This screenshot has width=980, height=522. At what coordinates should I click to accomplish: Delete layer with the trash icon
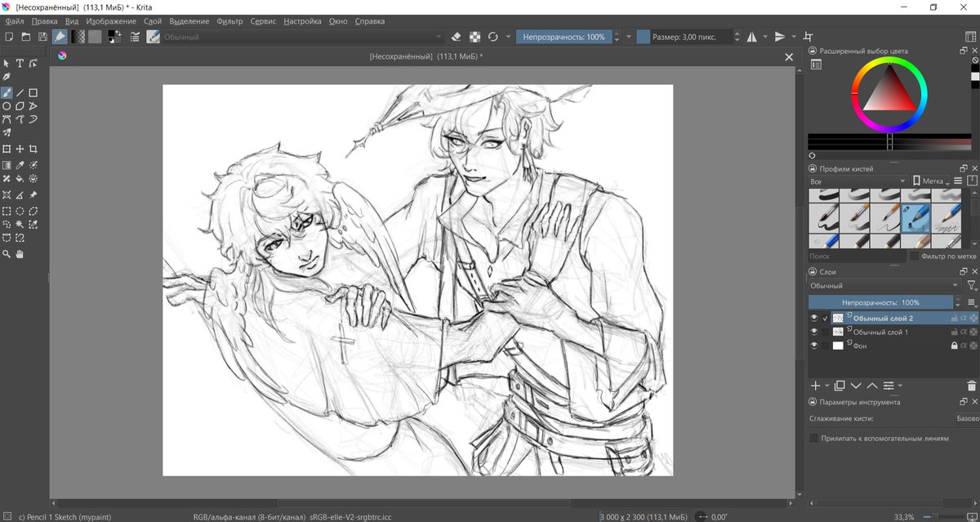(971, 386)
